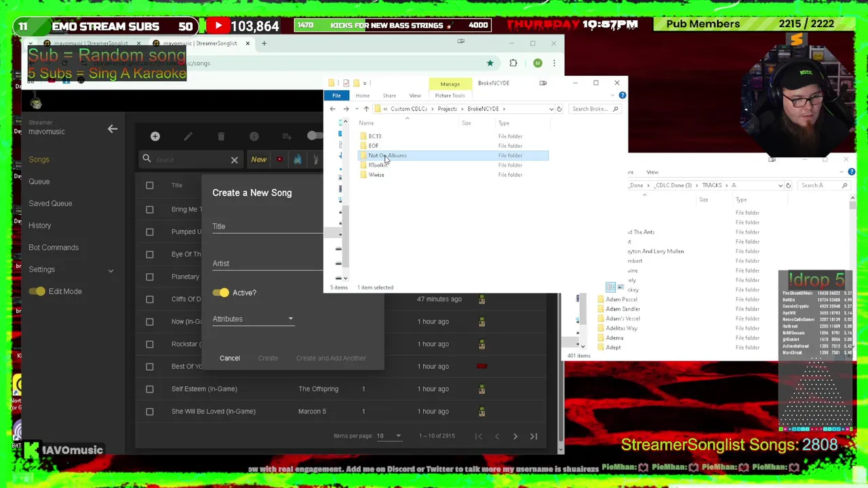Image resolution: width=868 pixels, height=488 pixels.
Task: Click Projects in the Explorer breadcrumb path
Action: click(x=447, y=108)
